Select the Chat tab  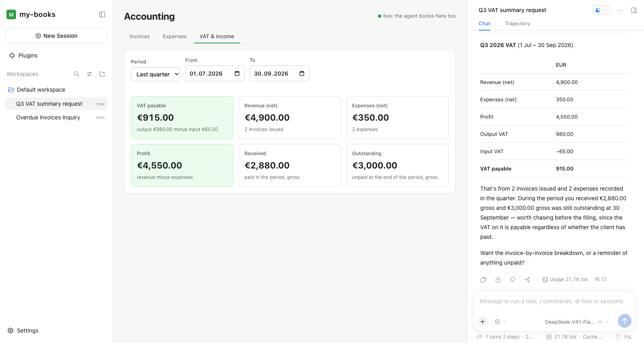(484, 24)
